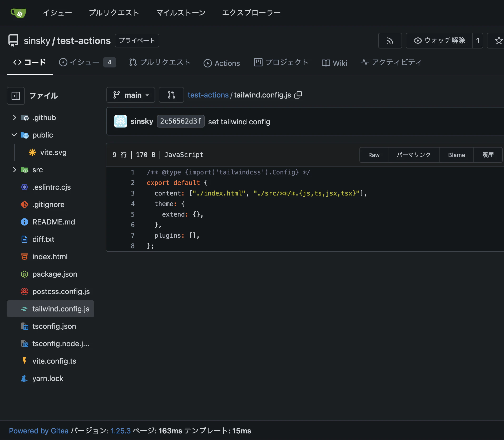The image size is (504, 440).
Task: Click the sinsky owner link in header
Action: click(37, 41)
